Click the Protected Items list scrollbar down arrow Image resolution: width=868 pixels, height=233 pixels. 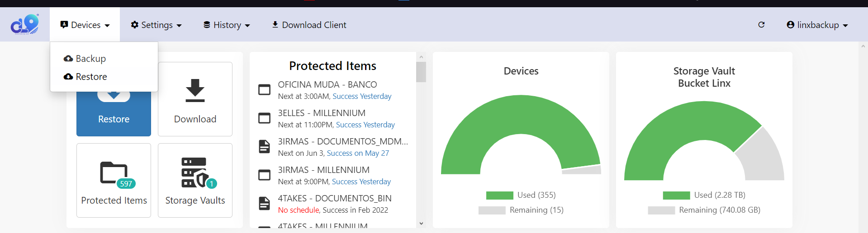[421, 223]
